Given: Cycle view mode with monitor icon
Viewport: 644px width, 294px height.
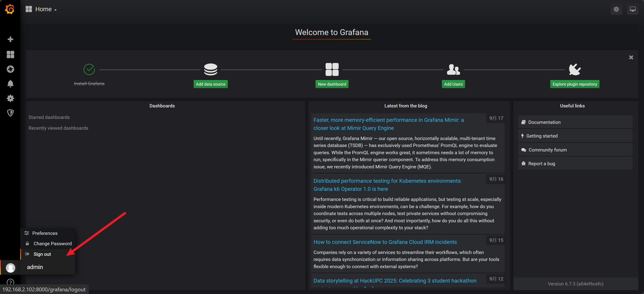Looking at the screenshot, I should point(632,9).
